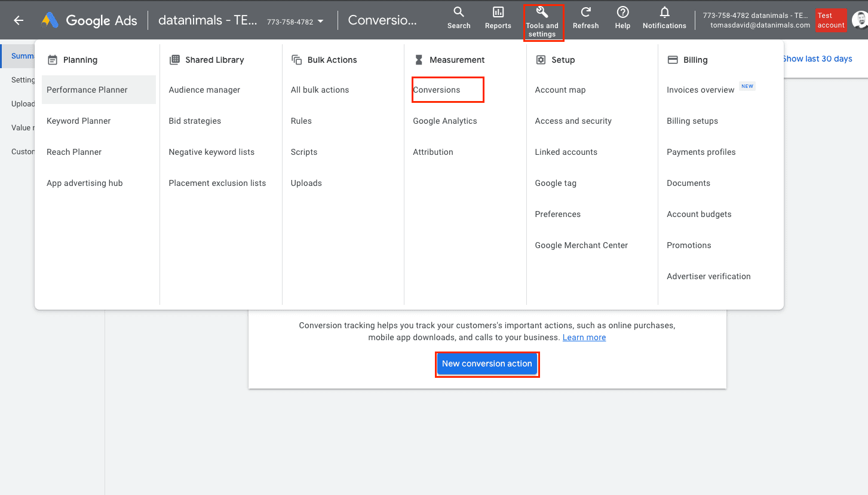Viewport: 868px width, 495px height.
Task: Click the Bulk Actions copy icon
Action: (296, 60)
